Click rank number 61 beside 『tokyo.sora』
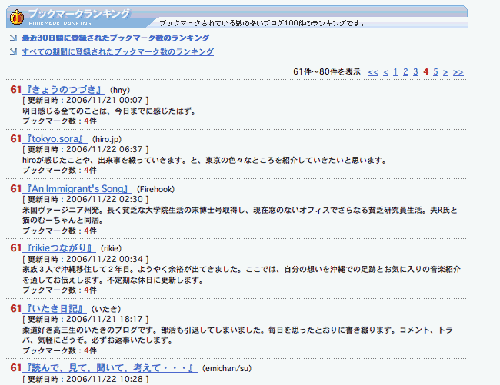Screen dimensions: 500x385 pos(16,139)
